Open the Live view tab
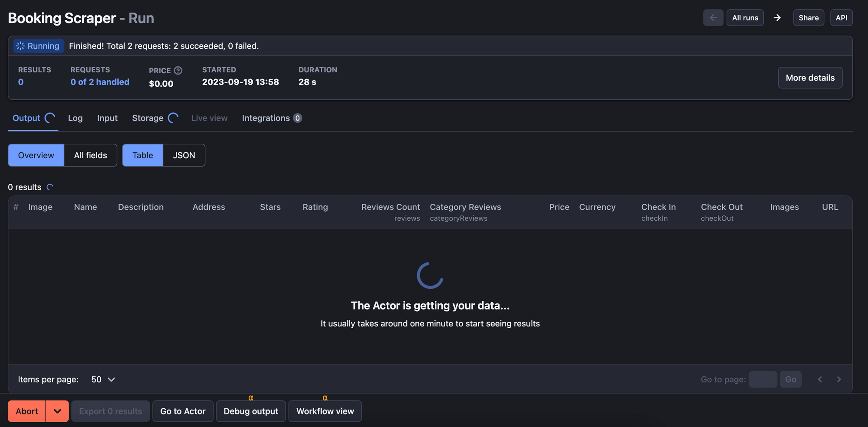This screenshot has width=868, height=427. 209,118
